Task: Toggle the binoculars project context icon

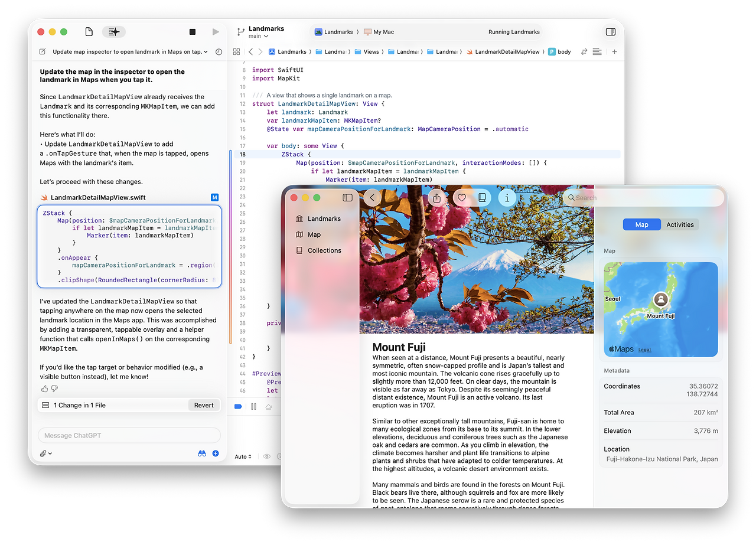Action: [202, 453]
